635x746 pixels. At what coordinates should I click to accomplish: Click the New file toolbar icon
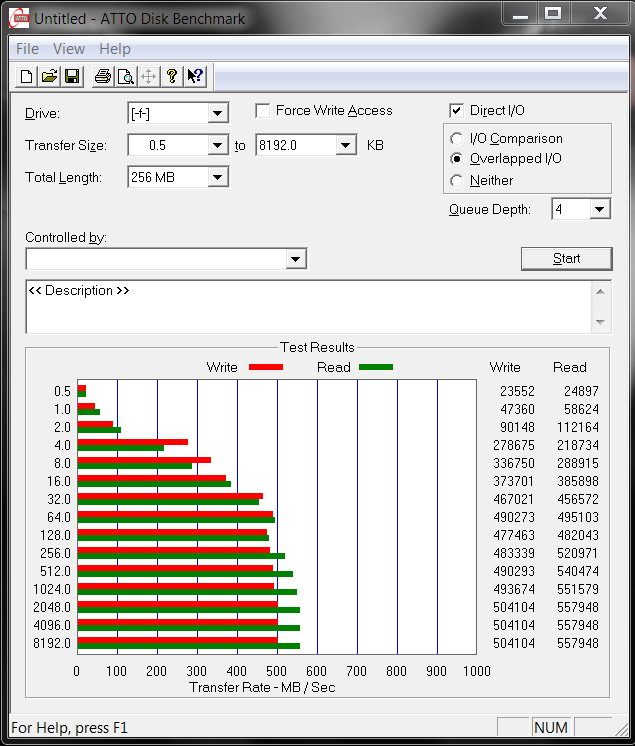coord(27,77)
